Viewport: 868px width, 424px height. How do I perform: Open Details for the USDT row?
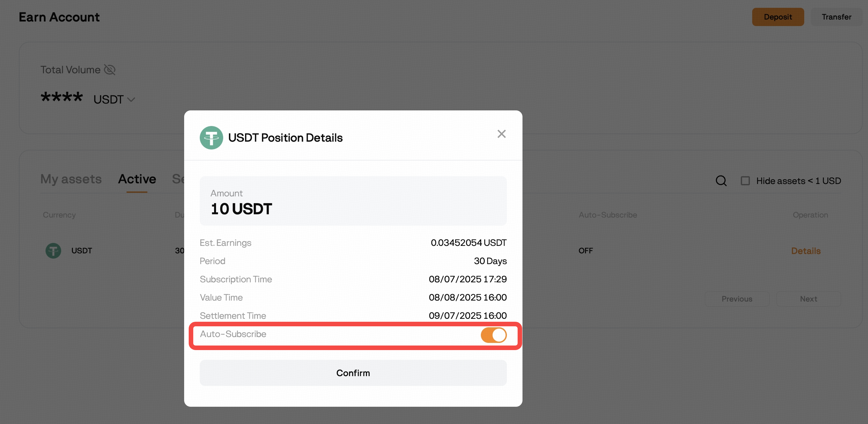(x=806, y=251)
